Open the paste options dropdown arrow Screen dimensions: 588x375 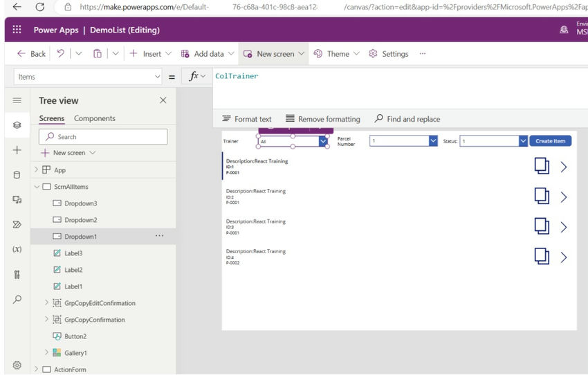(x=116, y=54)
